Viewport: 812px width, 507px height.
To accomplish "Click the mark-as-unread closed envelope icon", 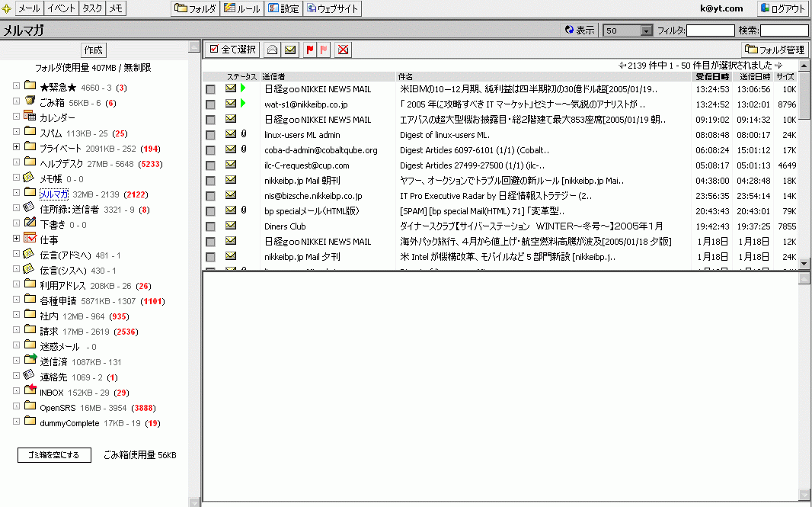I will click(x=289, y=50).
